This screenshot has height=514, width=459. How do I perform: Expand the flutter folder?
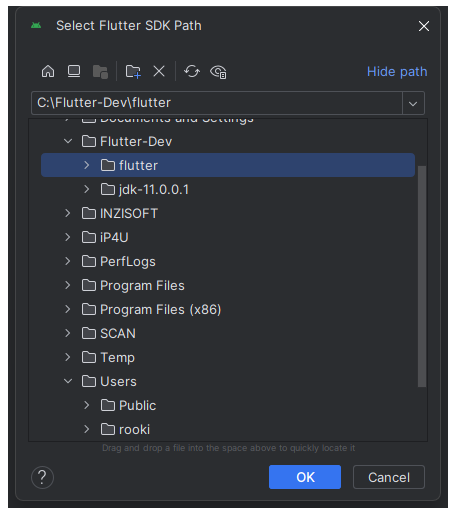point(87,165)
